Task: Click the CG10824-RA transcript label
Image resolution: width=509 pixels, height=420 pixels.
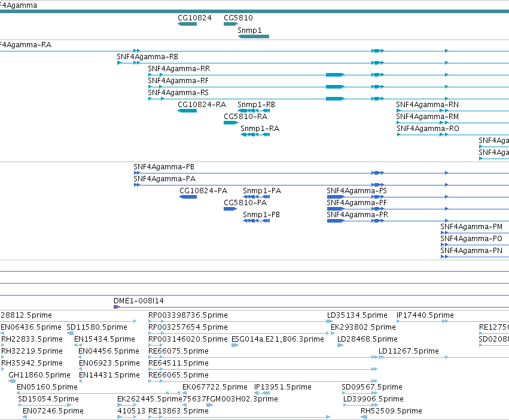Action: [202, 105]
